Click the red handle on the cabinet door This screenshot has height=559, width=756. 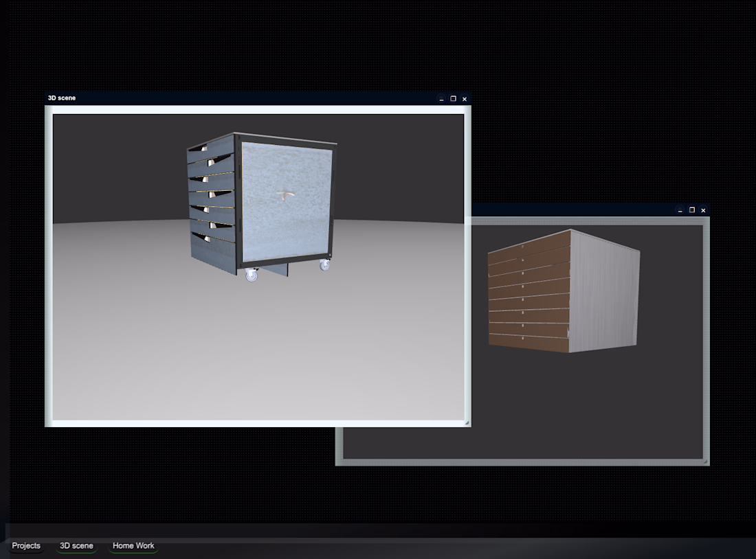click(x=286, y=194)
